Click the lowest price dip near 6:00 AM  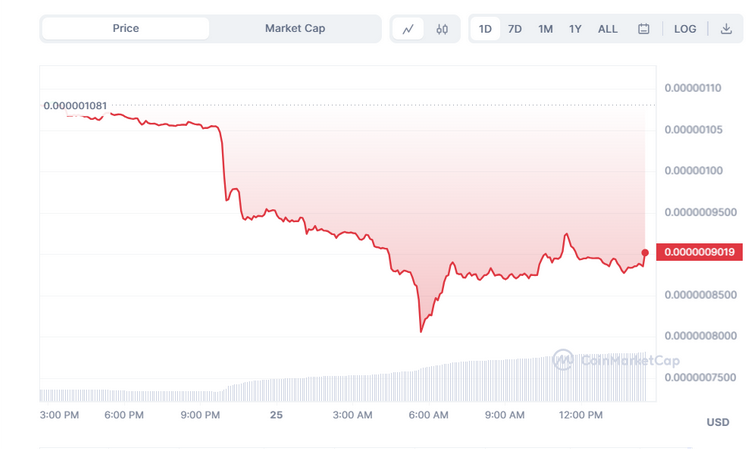pos(421,331)
